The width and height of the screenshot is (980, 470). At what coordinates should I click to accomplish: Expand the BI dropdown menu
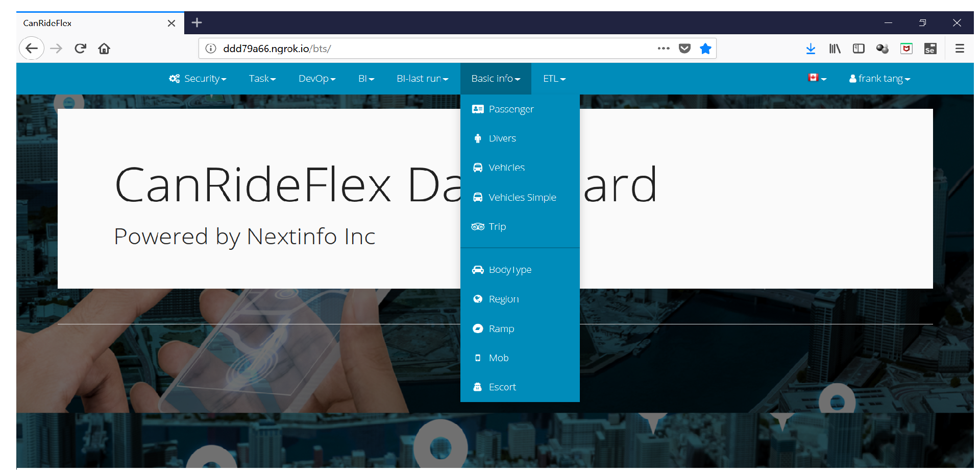[366, 79]
